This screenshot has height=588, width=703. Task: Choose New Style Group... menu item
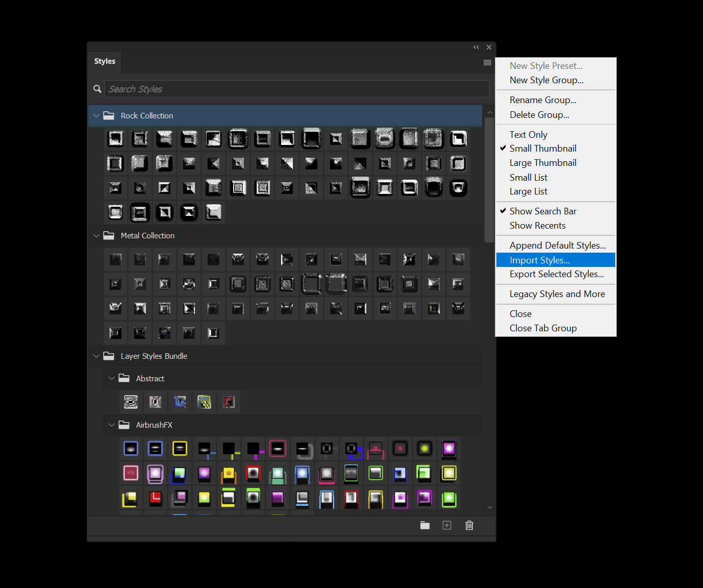(556, 80)
